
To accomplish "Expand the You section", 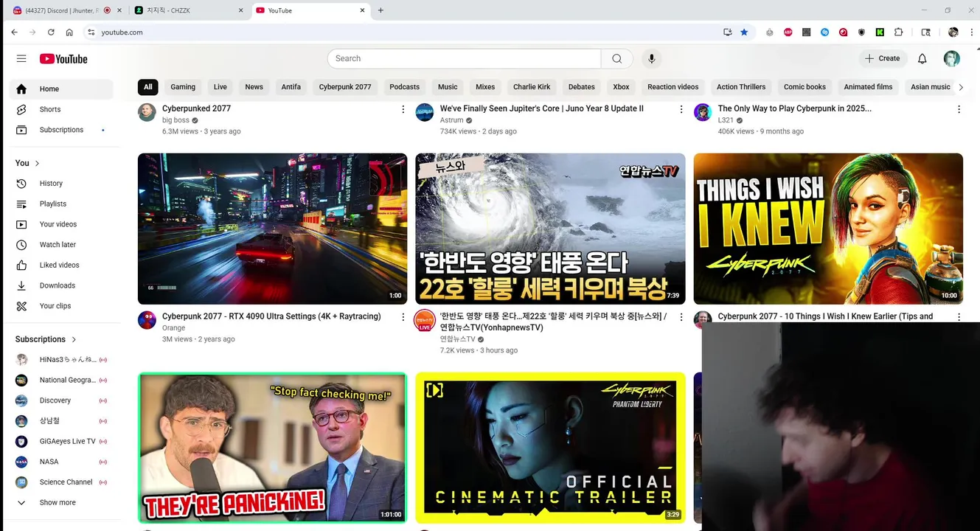I will 28,163.
